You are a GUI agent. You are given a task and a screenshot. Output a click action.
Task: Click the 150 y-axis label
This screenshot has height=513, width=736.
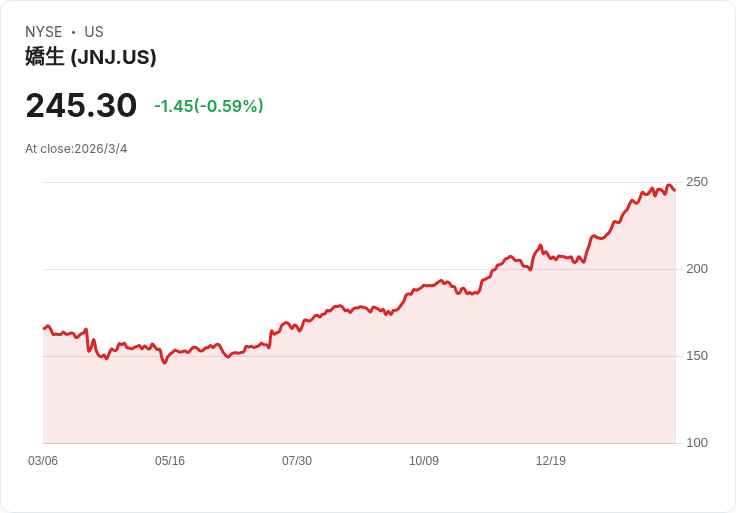tap(697, 356)
